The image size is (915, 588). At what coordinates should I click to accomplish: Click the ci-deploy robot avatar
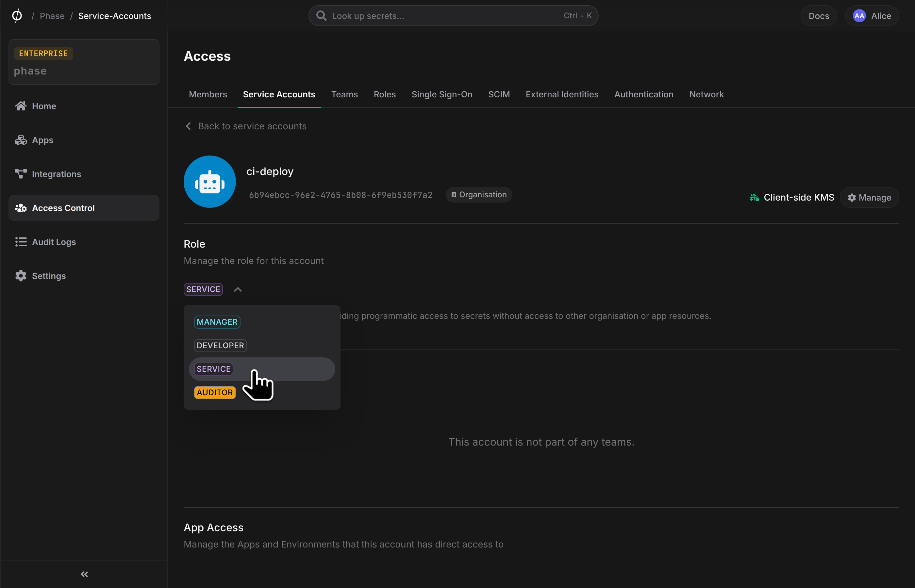tap(210, 182)
